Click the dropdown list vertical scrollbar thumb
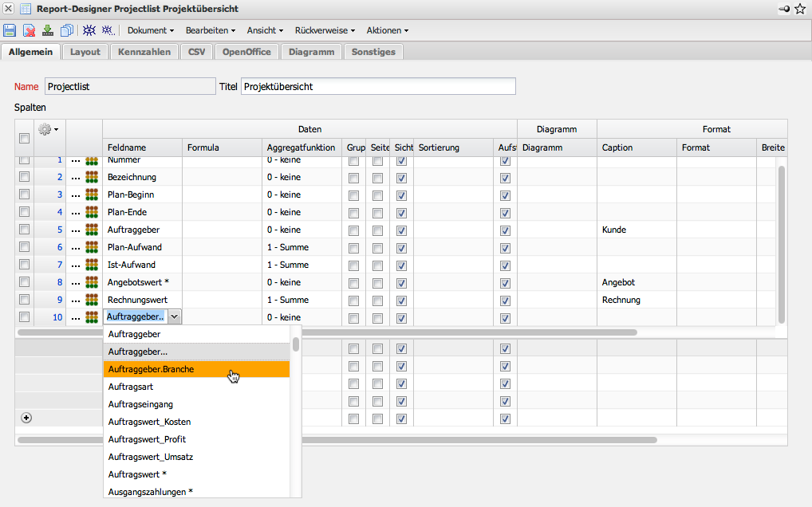 296,344
